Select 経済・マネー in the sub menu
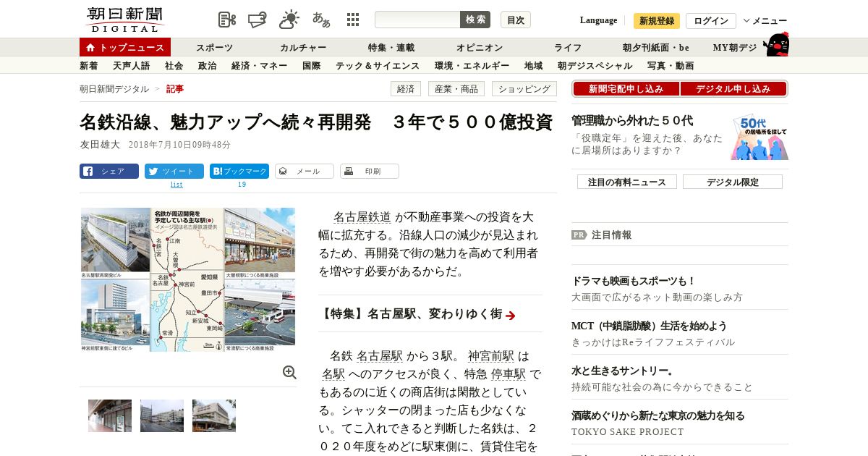 pos(259,66)
